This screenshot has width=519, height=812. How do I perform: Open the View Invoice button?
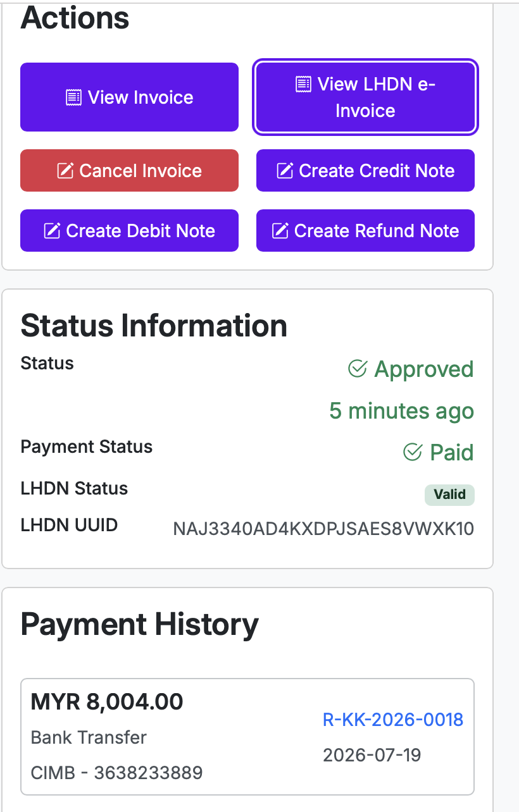pos(129,97)
